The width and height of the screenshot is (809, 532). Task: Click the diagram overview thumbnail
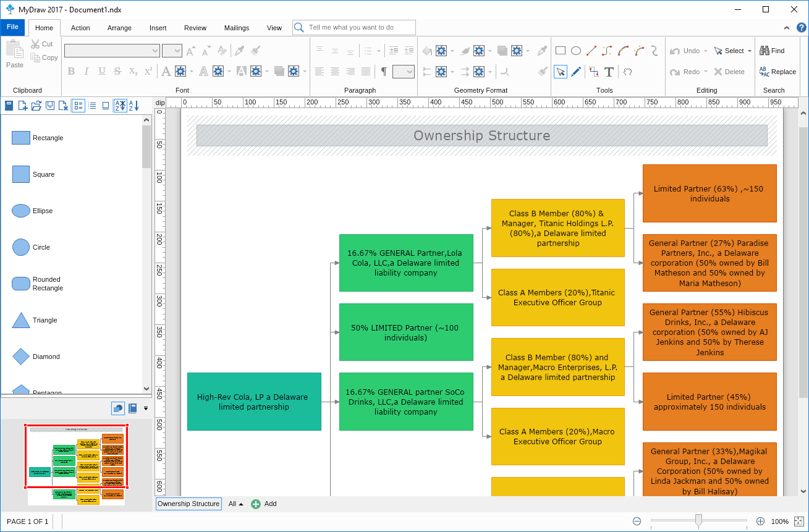pos(77,465)
